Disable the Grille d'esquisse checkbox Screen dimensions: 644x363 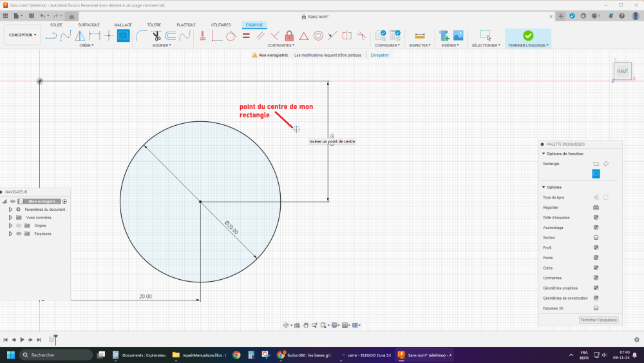click(x=596, y=217)
